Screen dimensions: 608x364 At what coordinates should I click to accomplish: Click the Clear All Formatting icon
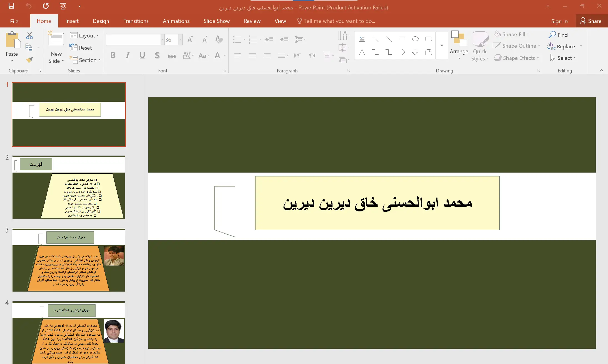tap(219, 39)
